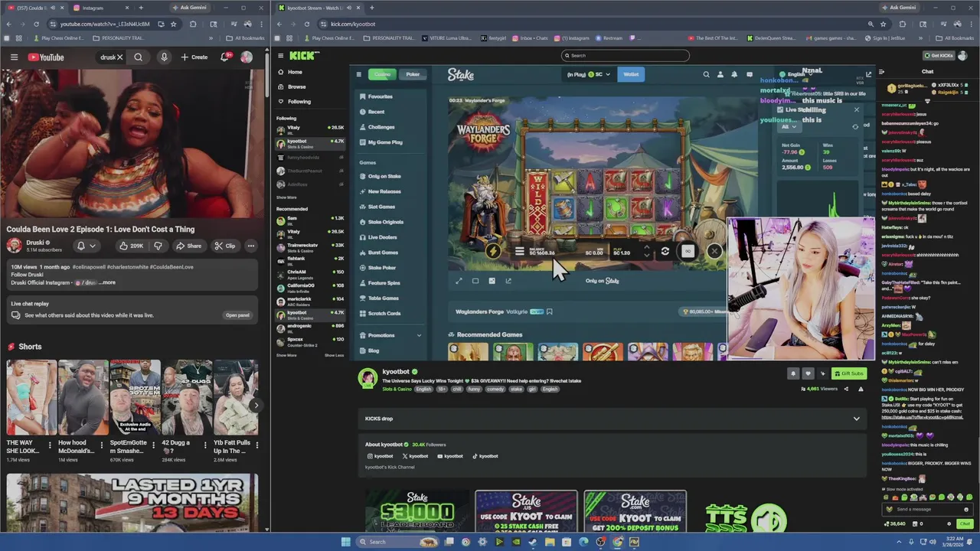980x551 pixels.
Task: Expand Show More under Following list
Action: [x=286, y=197]
